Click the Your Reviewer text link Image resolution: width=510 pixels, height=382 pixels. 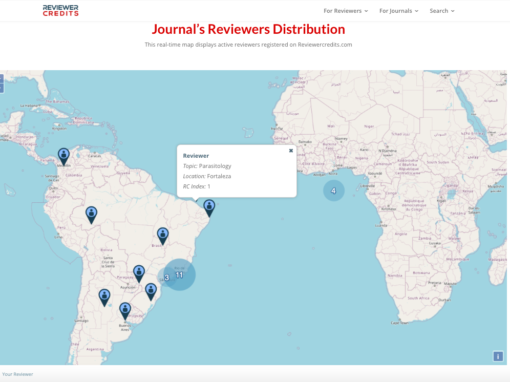[x=18, y=374]
